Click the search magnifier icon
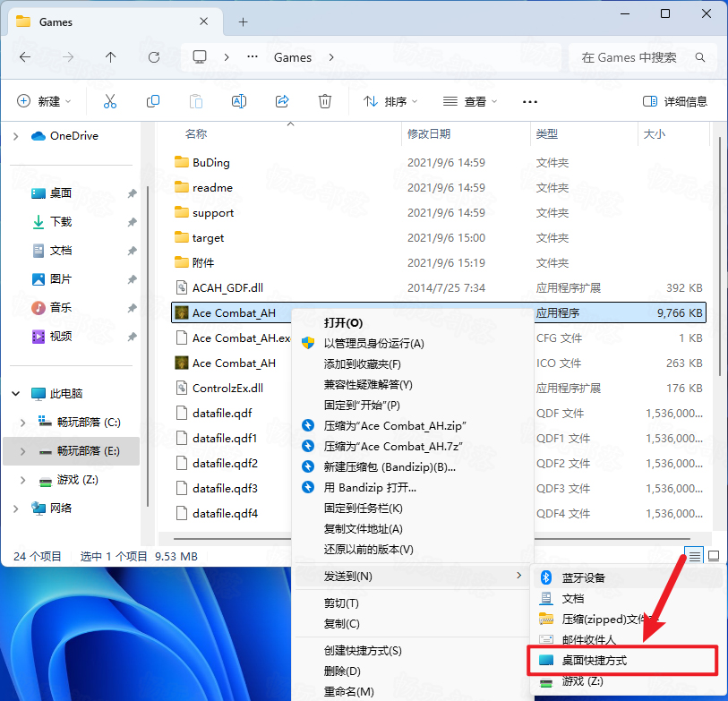 700,57
